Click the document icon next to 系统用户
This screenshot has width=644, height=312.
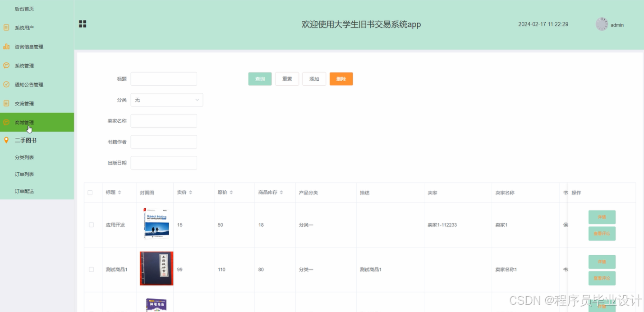6,28
